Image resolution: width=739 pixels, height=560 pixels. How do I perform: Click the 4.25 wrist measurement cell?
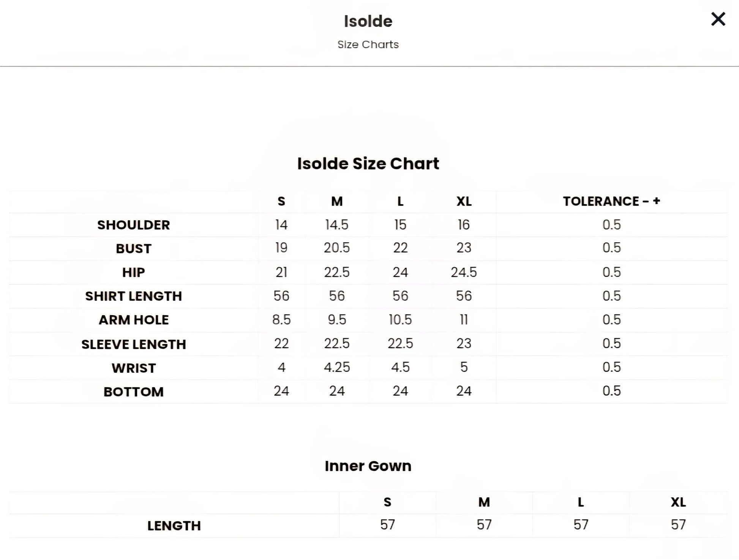click(336, 367)
